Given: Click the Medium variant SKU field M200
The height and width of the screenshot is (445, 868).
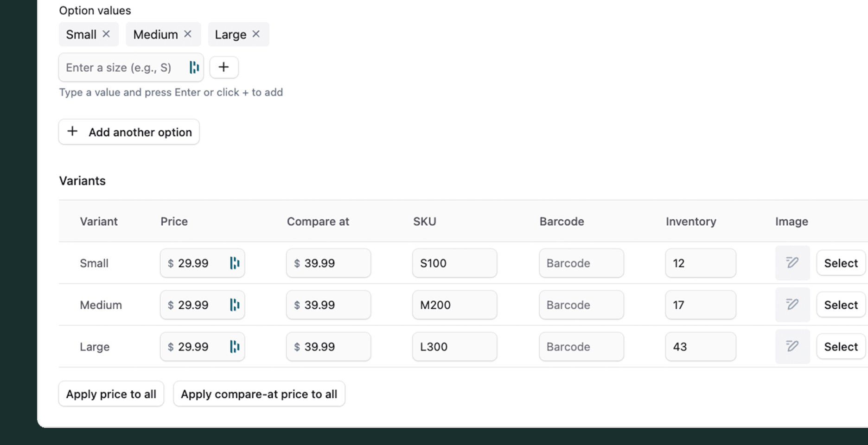Looking at the screenshot, I should point(454,305).
